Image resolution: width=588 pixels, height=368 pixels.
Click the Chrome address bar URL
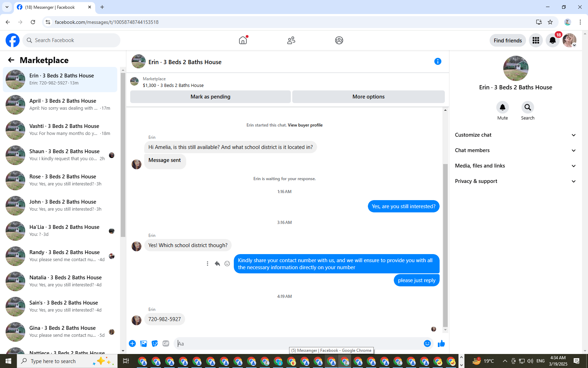107,22
